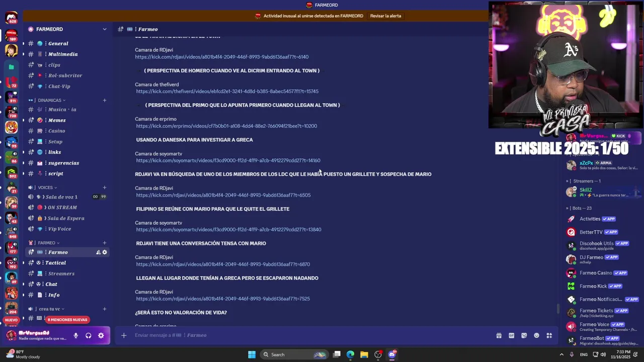Open the GIF picker
The width and height of the screenshot is (644, 362).
tap(511, 335)
